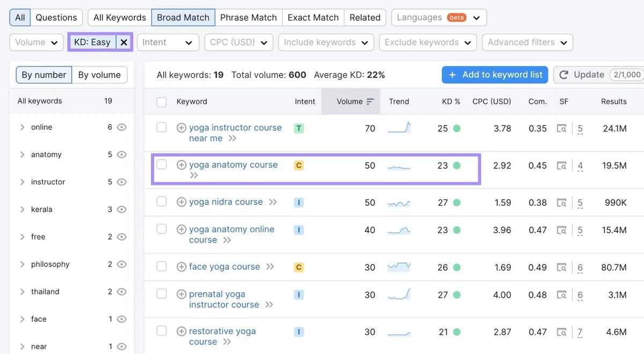Click the trend sparkline for yoga nidra course
Screen dimensions: 644x354
pyautogui.click(x=399, y=203)
